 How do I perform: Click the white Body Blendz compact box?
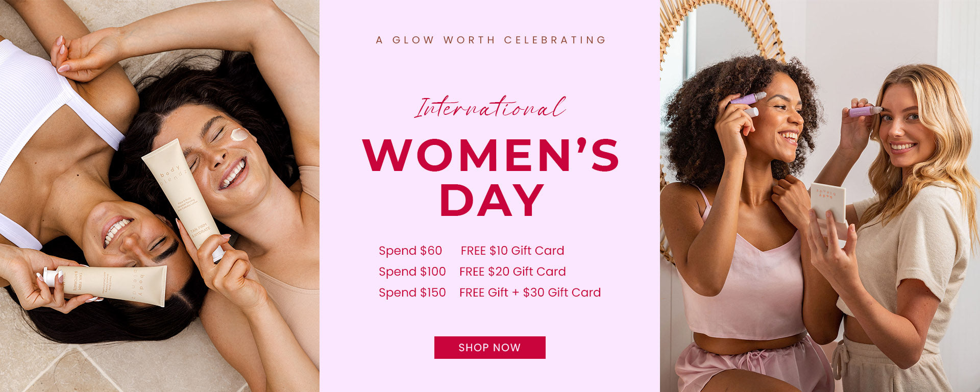(827, 202)
